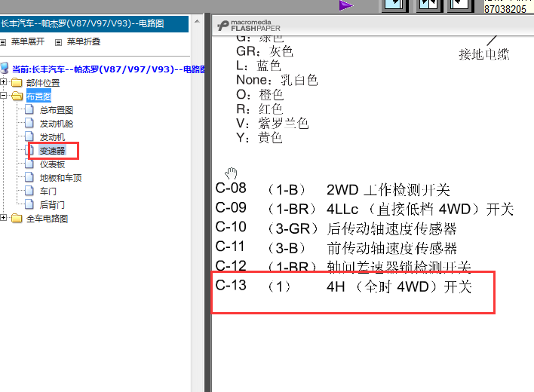Open the current 长丰汽车 帕杰罗 电路图 link
Image resolution: width=534 pixels, height=392 pixels.
point(109,69)
